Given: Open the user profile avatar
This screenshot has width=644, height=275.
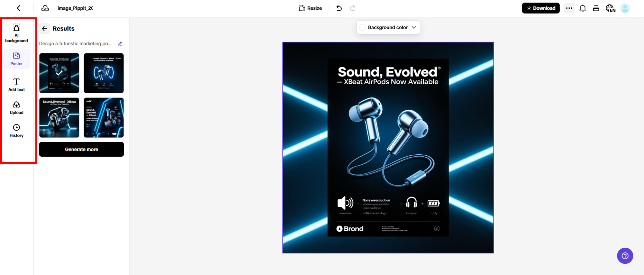Looking at the screenshot, I should click(x=625, y=8).
